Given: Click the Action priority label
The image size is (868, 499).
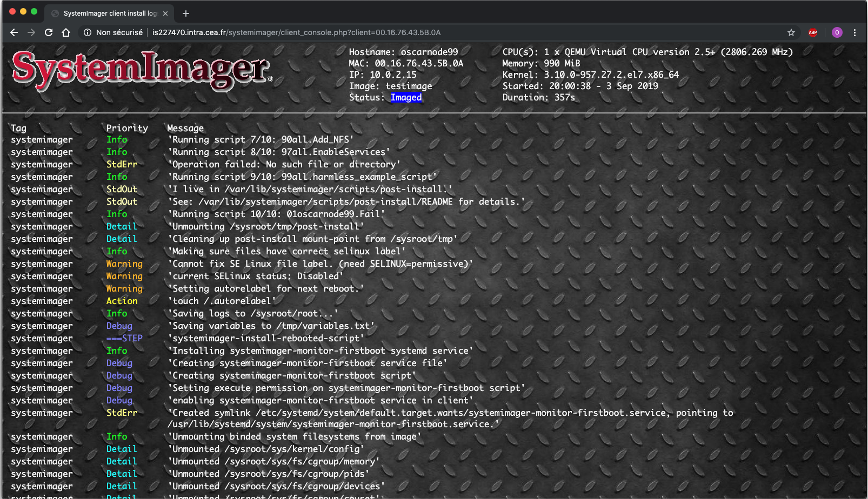Looking at the screenshot, I should pyautogui.click(x=122, y=301).
